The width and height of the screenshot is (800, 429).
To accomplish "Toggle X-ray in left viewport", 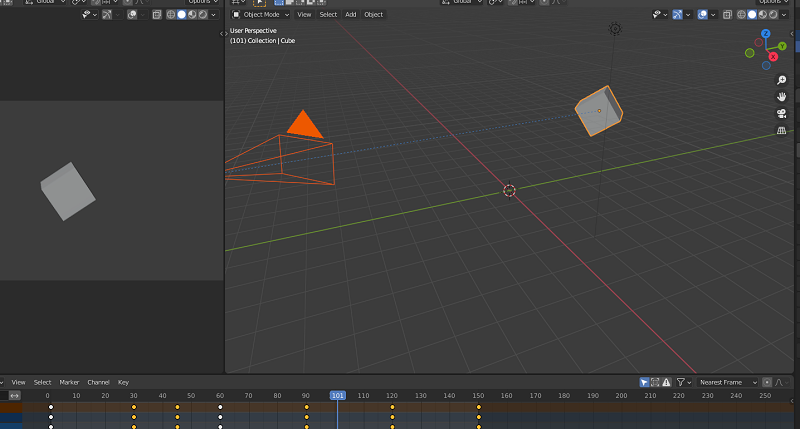I will pyautogui.click(x=157, y=15).
